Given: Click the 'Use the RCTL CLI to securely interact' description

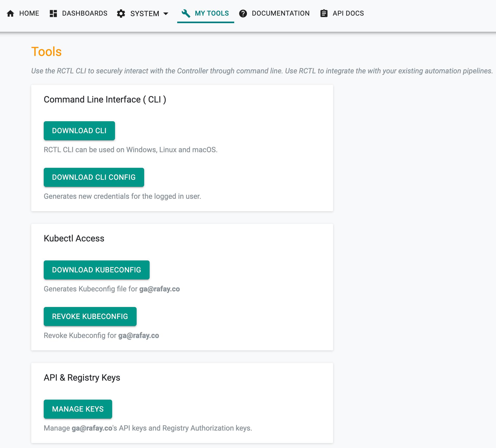Looking at the screenshot, I should coord(262,71).
